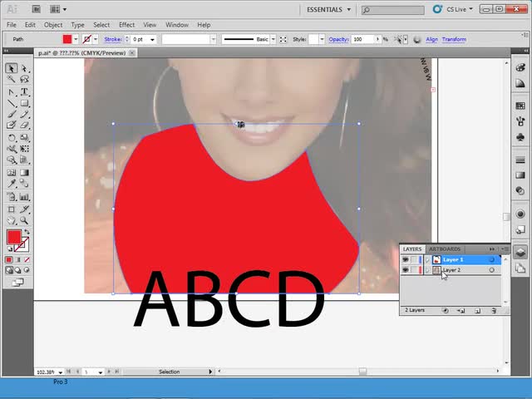Open stroke weight dropdown arrow
The height and width of the screenshot is (399, 532).
click(x=152, y=40)
